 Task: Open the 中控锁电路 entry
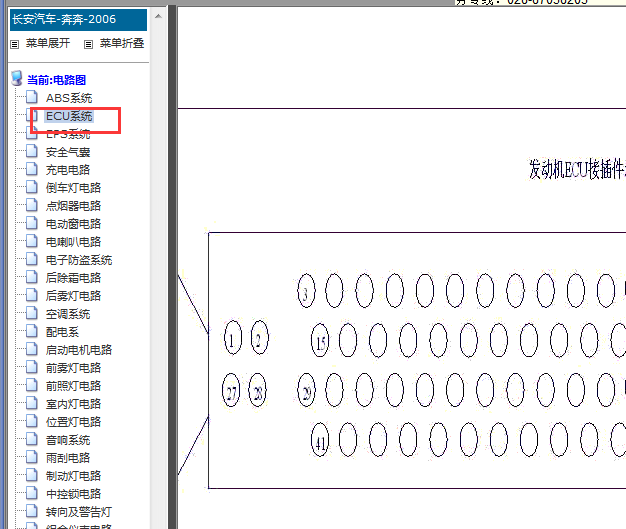73,494
